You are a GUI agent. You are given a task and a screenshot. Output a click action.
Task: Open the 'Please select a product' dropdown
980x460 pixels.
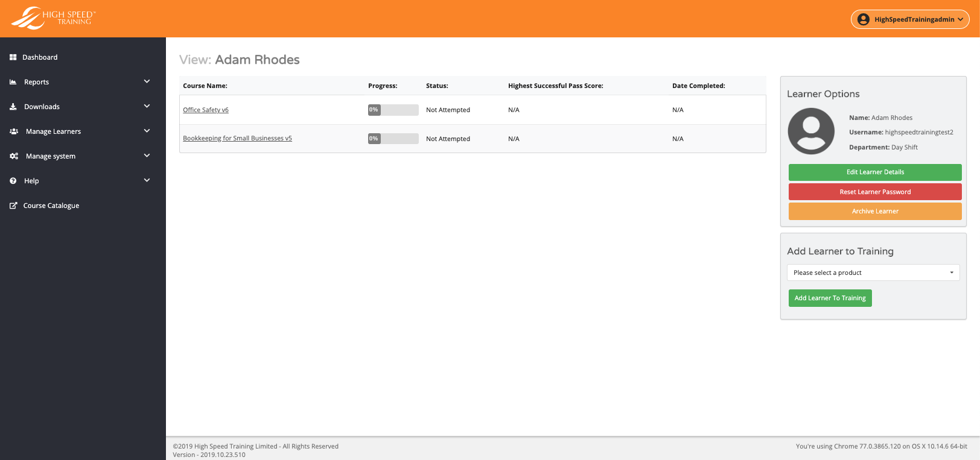[873, 273]
